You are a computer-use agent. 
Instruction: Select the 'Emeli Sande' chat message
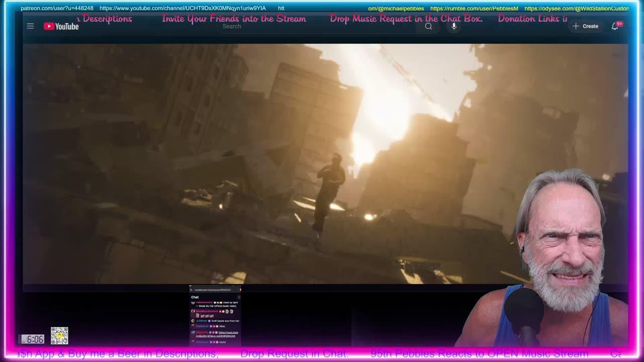point(215,321)
